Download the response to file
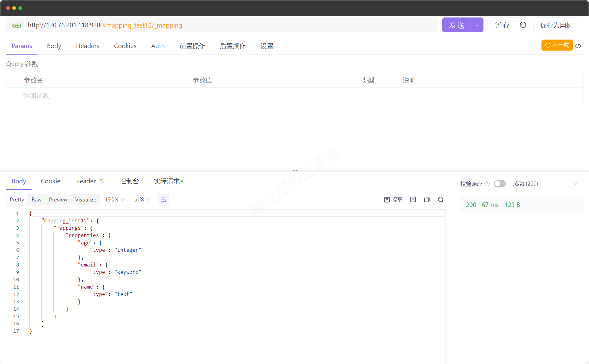The height and width of the screenshot is (364, 589). [x=413, y=200]
